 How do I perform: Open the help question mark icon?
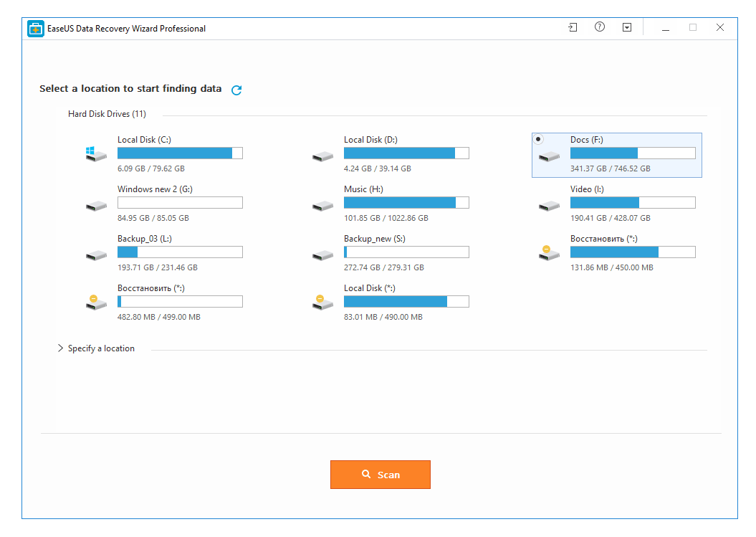click(599, 27)
